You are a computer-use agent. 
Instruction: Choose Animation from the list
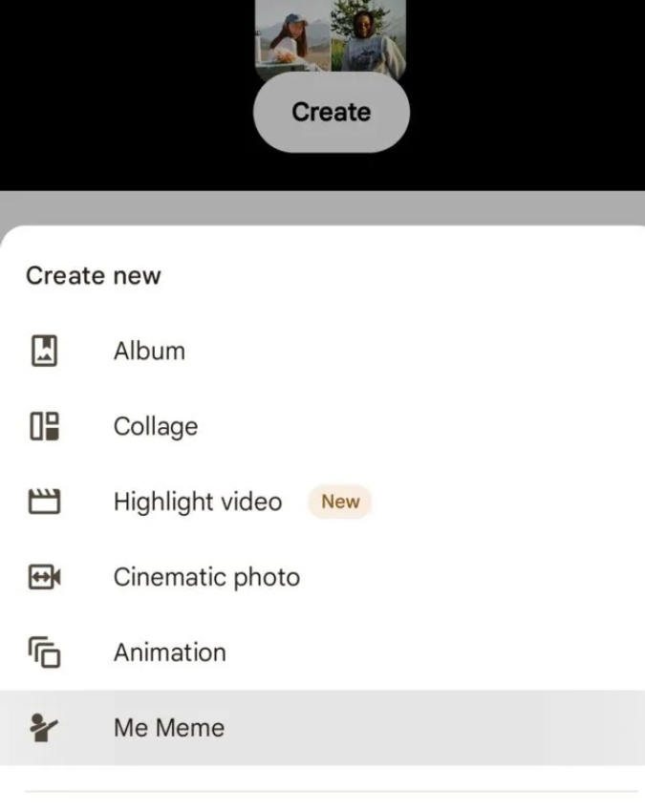pos(170,652)
